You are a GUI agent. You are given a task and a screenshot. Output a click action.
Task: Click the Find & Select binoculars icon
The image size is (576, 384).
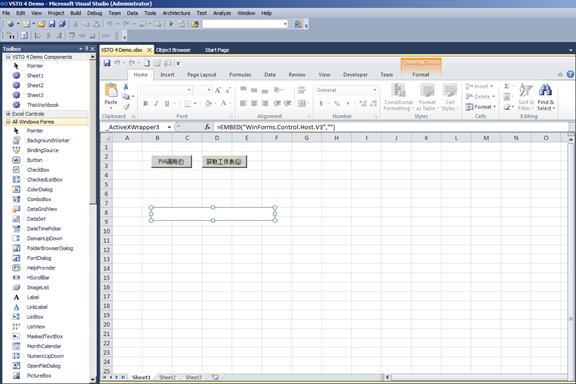[546, 90]
